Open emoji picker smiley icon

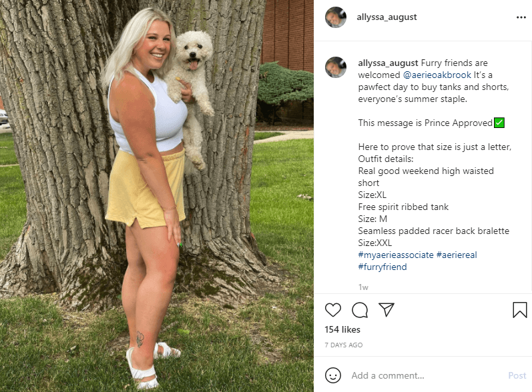point(333,375)
